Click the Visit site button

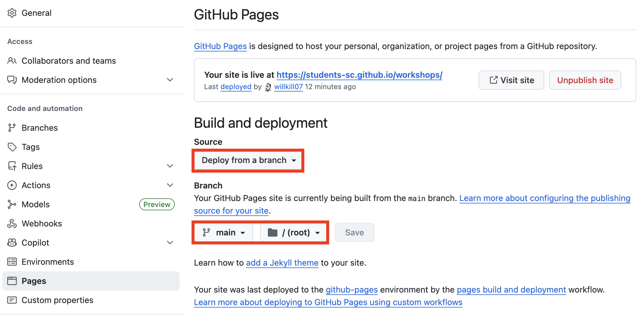[x=511, y=80]
